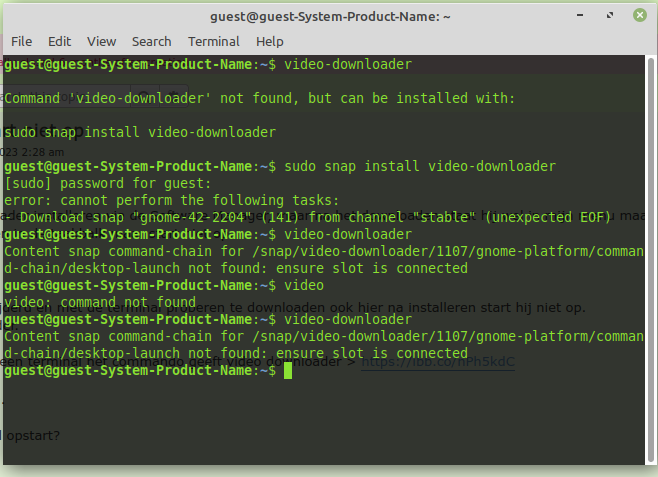
Task: Click the green cursor at the last prompt
Action: tap(288, 370)
